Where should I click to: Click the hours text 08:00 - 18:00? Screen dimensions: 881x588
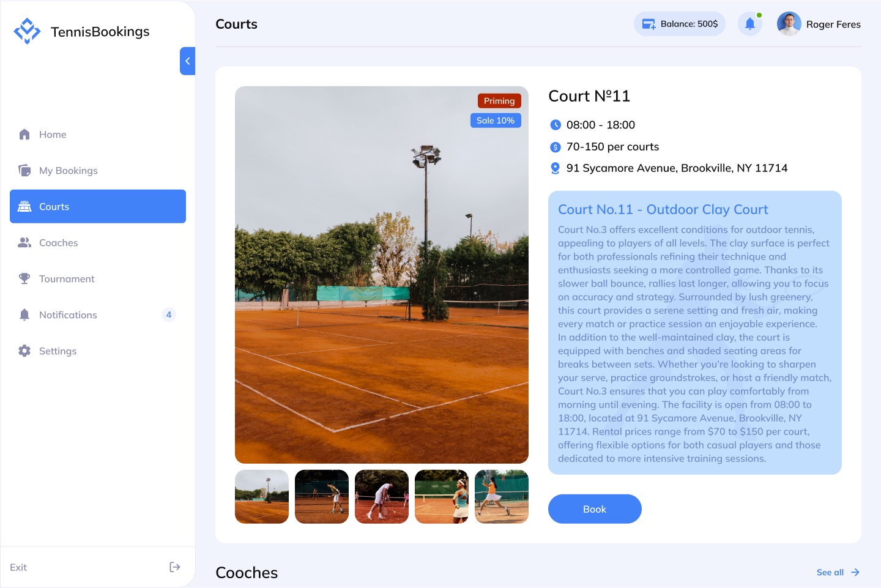(601, 125)
